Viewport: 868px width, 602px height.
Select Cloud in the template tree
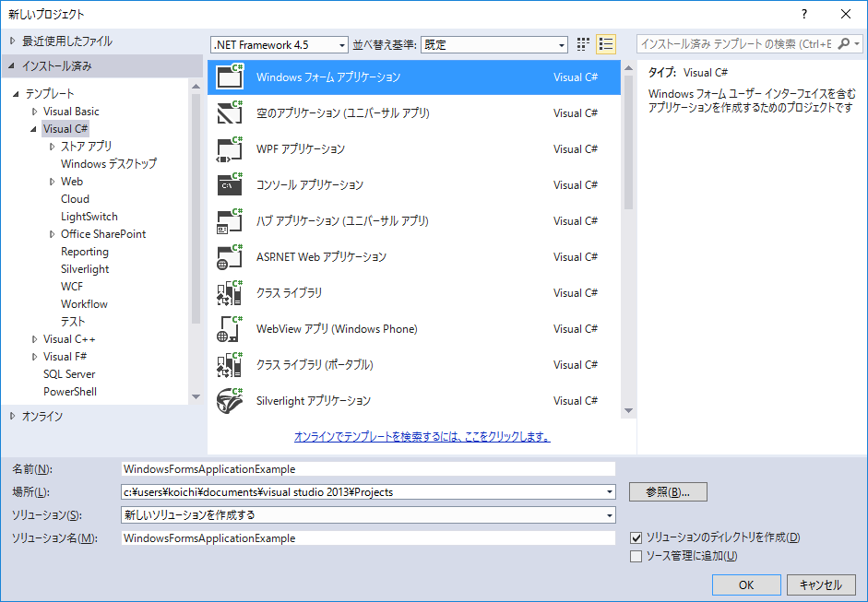pyautogui.click(x=75, y=199)
